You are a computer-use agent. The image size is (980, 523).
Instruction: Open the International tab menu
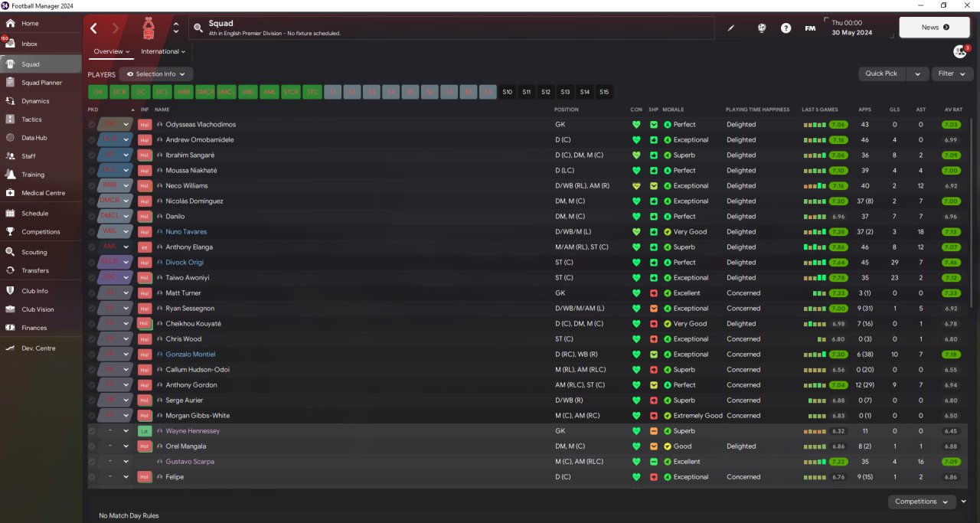point(163,51)
